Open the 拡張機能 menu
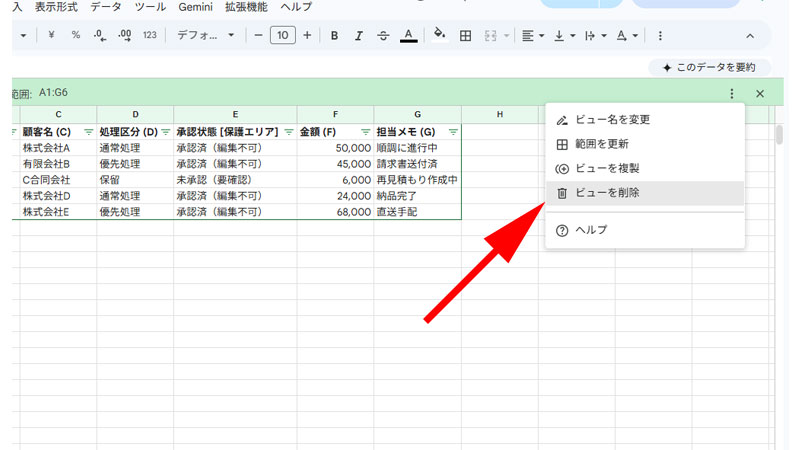Viewport: 800px width, 450px height. [246, 7]
